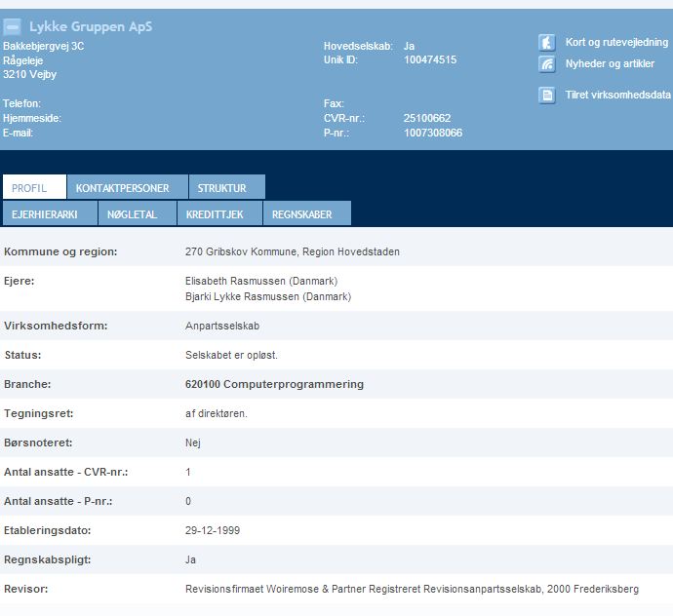Select the PROFIL tab

pyautogui.click(x=34, y=186)
